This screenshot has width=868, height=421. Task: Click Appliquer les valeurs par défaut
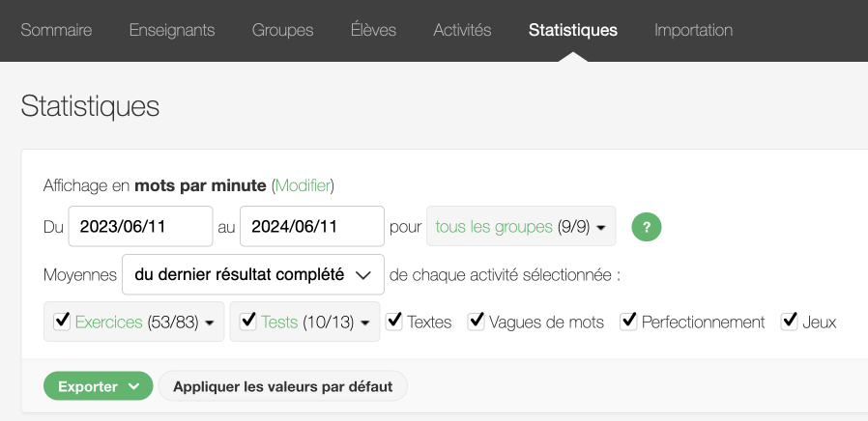pyautogui.click(x=282, y=386)
